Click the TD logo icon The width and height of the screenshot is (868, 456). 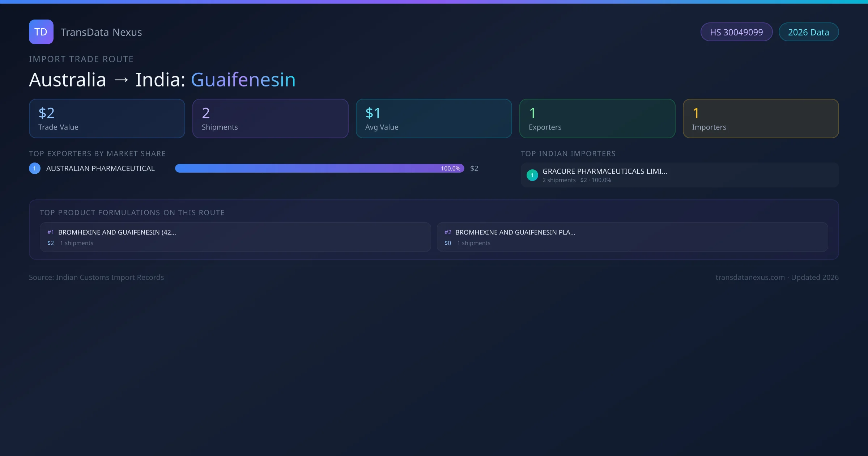[x=41, y=32]
